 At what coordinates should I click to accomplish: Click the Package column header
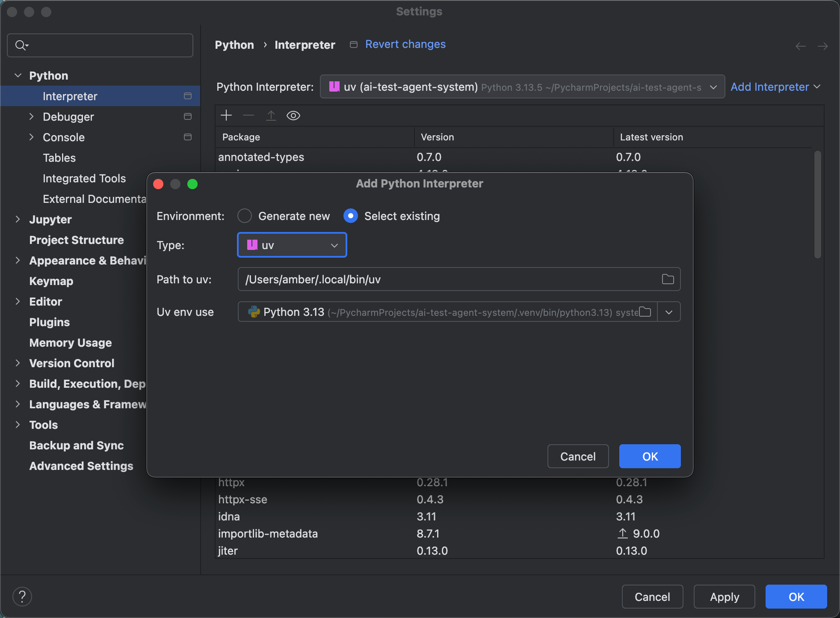coord(315,137)
